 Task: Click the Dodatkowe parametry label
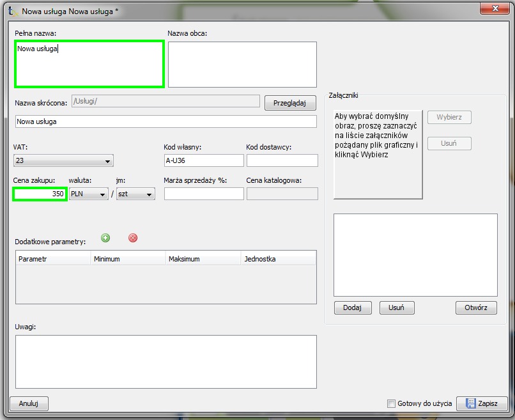50,242
